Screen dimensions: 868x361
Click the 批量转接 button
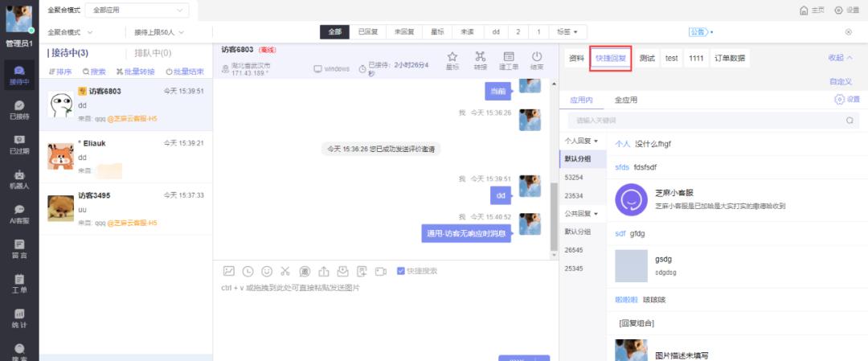pyautogui.click(x=136, y=72)
